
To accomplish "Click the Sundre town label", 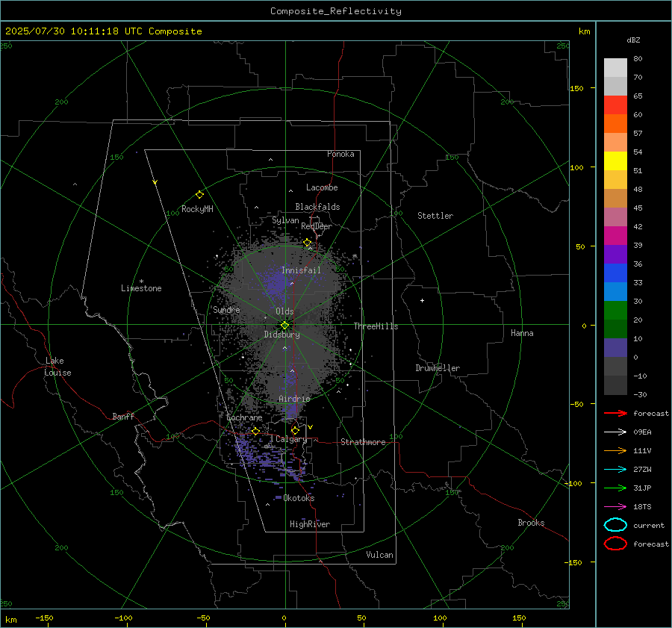I will pos(226,309).
